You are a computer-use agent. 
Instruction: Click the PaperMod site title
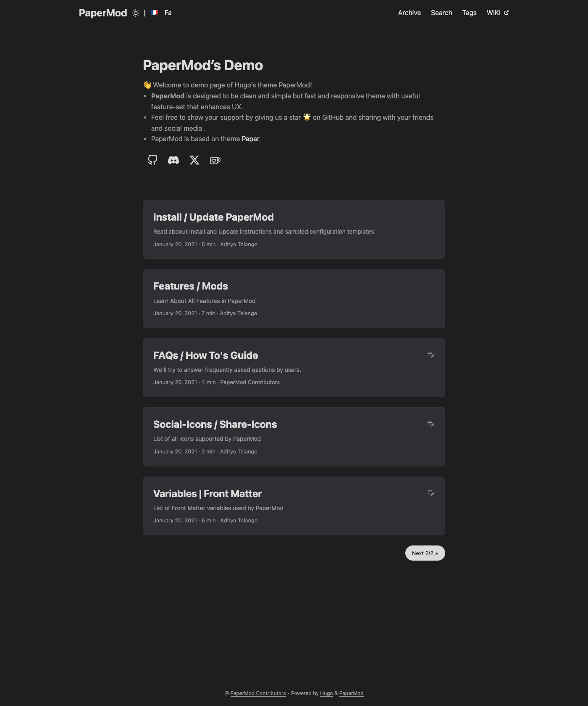pyautogui.click(x=102, y=13)
